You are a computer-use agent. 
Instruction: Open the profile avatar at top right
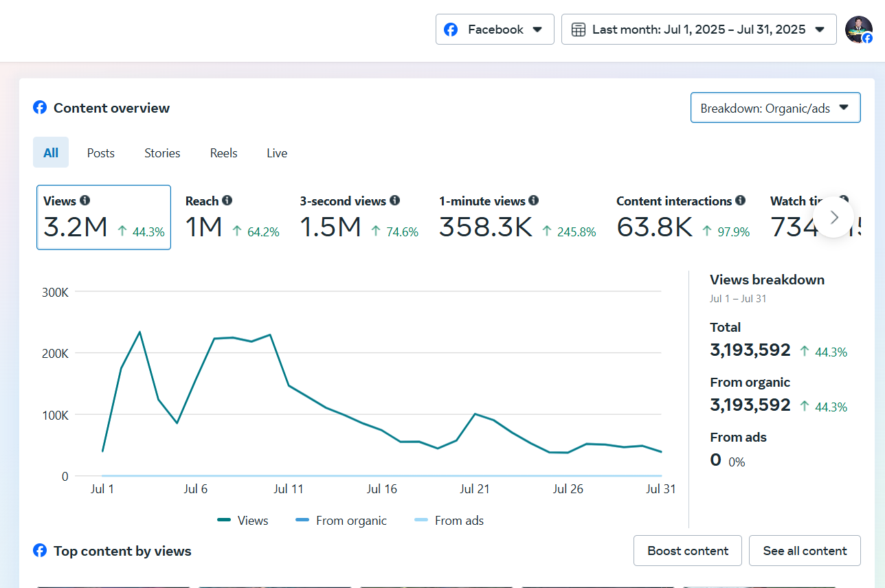[859, 30]
